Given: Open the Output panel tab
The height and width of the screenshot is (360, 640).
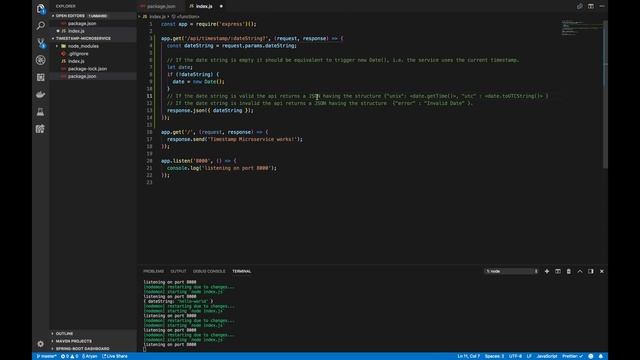Looking at the screenshot, I should point(178,271).
